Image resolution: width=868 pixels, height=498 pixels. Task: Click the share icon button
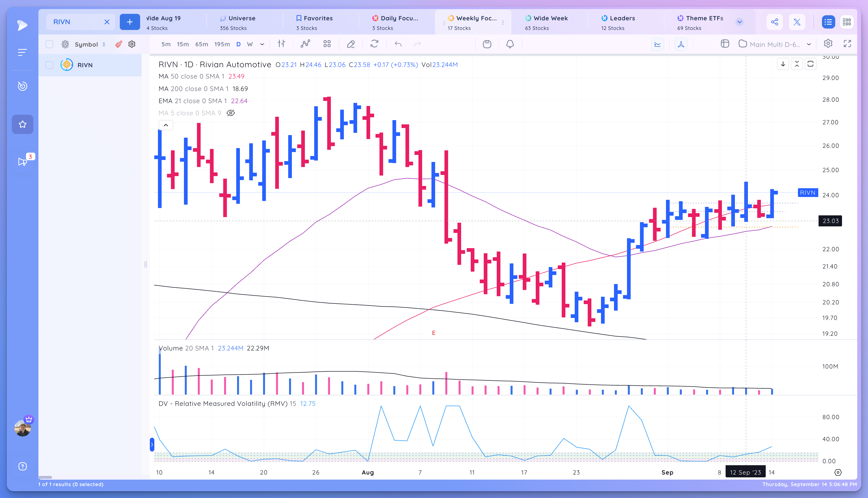(775, 22)
